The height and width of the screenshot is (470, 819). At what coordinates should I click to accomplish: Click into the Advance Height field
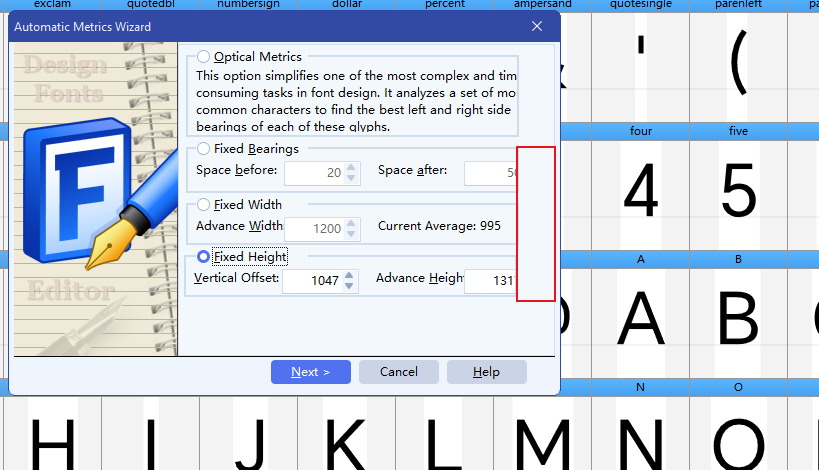(490, 282)
